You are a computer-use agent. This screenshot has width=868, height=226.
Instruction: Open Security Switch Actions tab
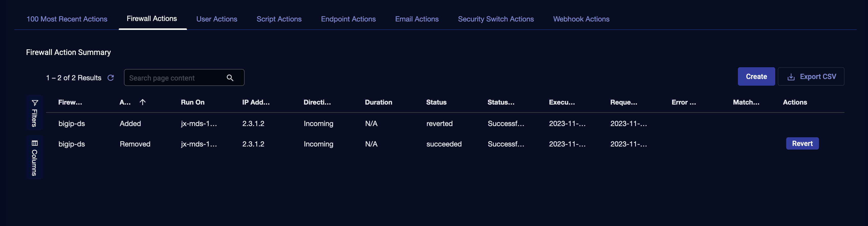(496, 19)
